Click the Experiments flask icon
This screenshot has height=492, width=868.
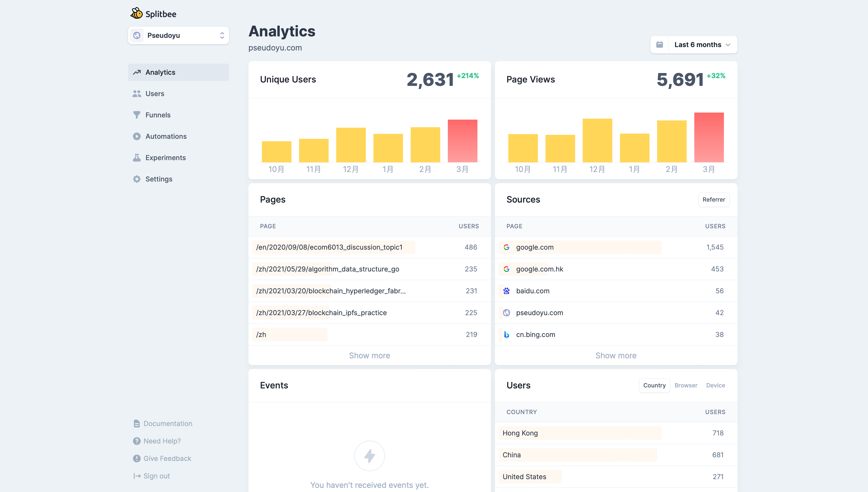137,158
